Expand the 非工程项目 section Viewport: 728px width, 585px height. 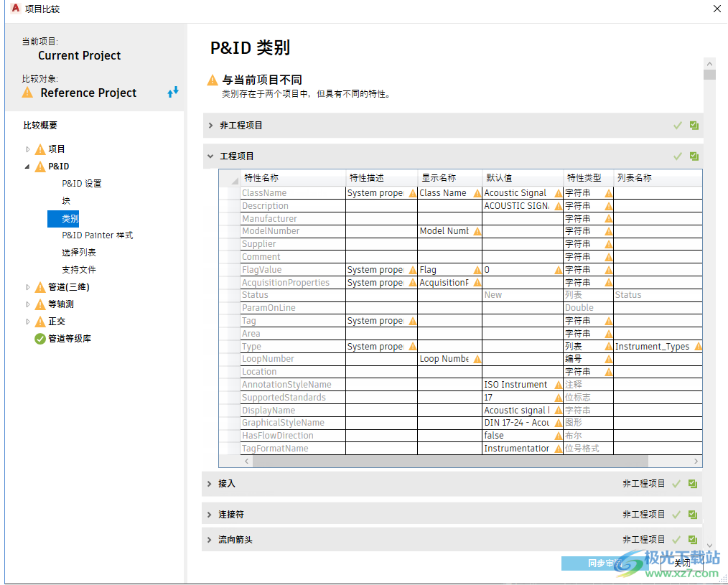coord(211,126)
